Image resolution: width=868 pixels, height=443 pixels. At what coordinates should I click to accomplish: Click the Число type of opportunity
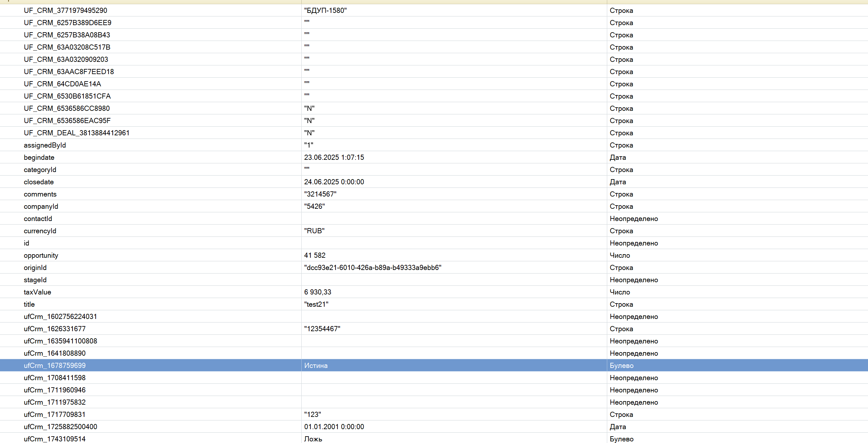[x=620, y=255]
